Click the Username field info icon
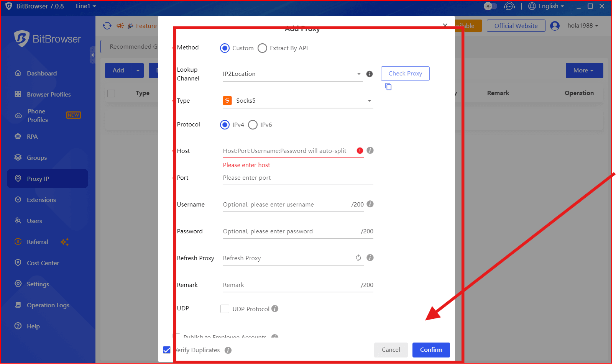Image resolution: width=616 pixels, height=364 pixels. point(370,204)
